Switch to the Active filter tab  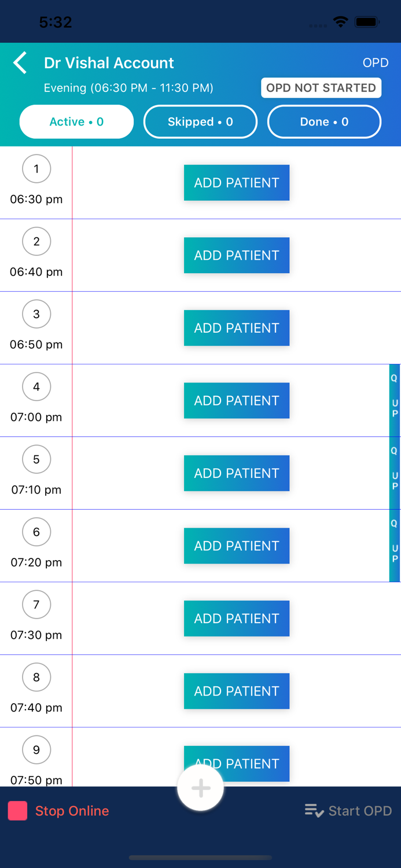[x=76, y=122]
